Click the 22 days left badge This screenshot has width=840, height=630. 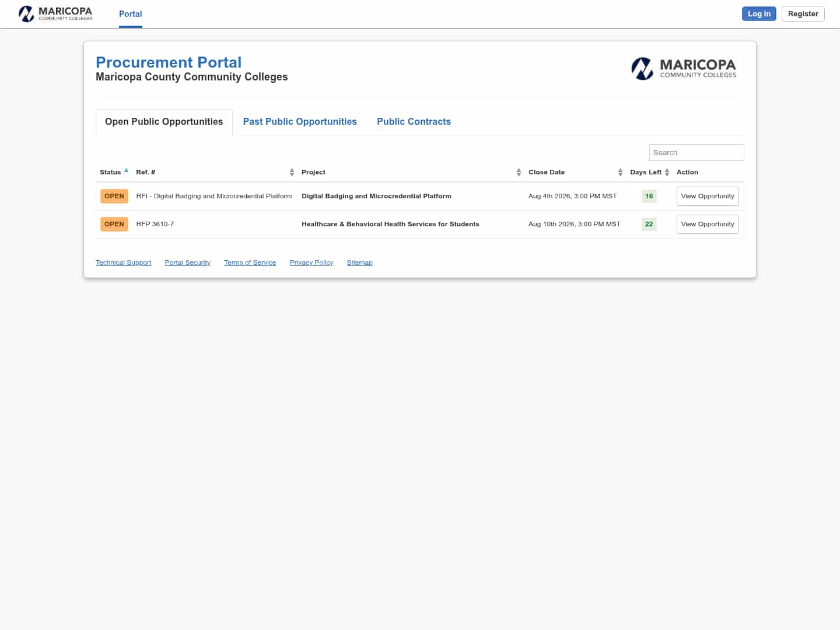click(649, 224)
